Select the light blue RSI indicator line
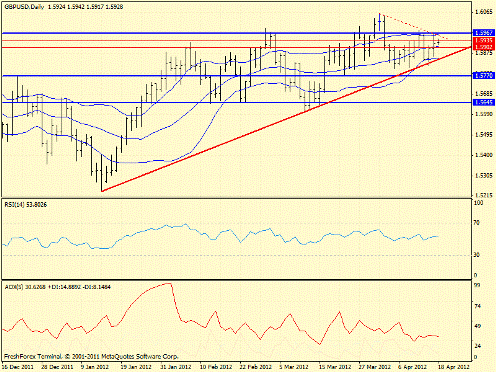This screenshot has width=496, height=372. 220,236
